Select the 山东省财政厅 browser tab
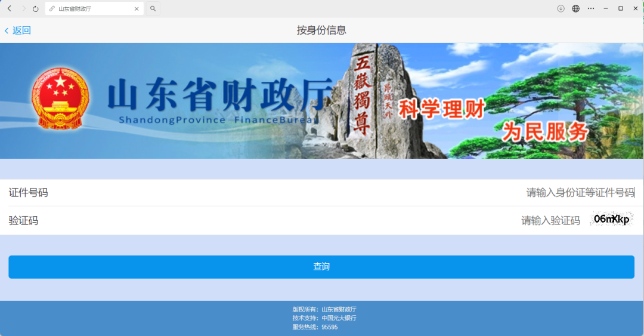This screenshot has width=644, height=336. [x=89, y=9]
